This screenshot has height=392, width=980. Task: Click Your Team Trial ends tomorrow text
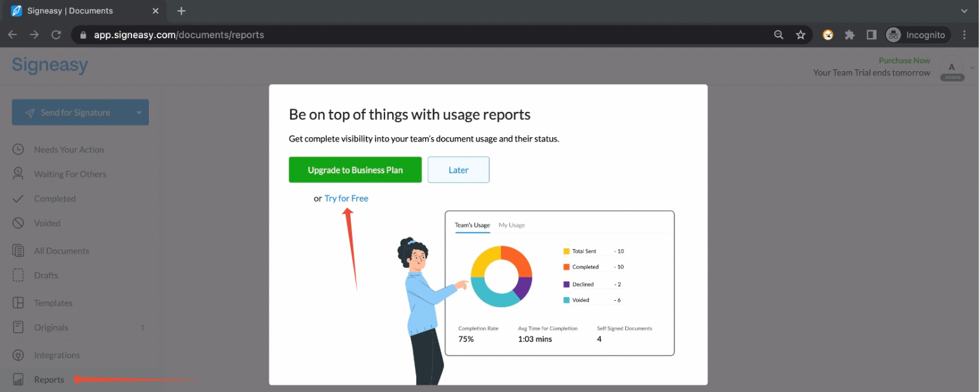(871, 72)
